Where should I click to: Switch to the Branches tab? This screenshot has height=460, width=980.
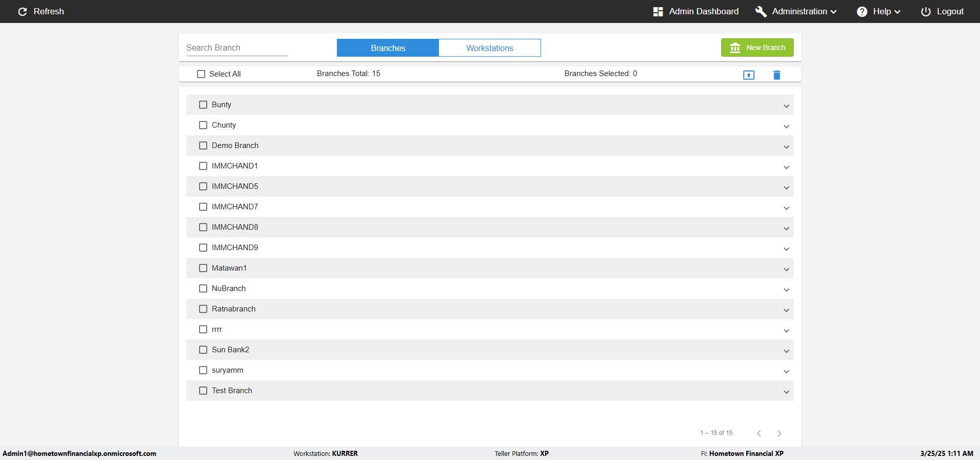point(388,48)
